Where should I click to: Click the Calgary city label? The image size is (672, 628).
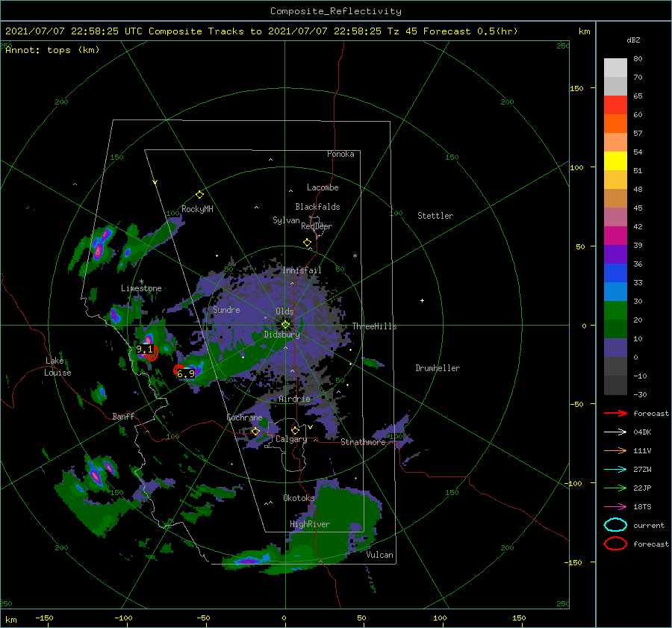[291, 439]
